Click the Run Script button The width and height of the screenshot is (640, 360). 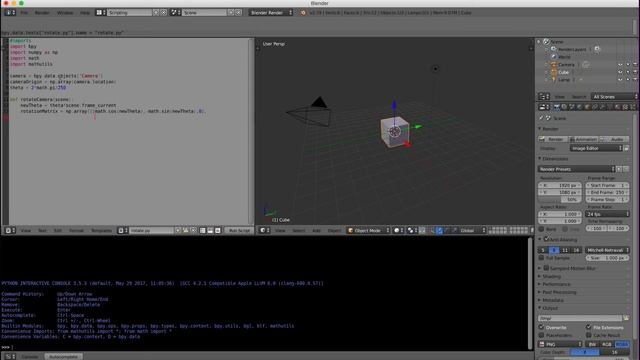239,231
